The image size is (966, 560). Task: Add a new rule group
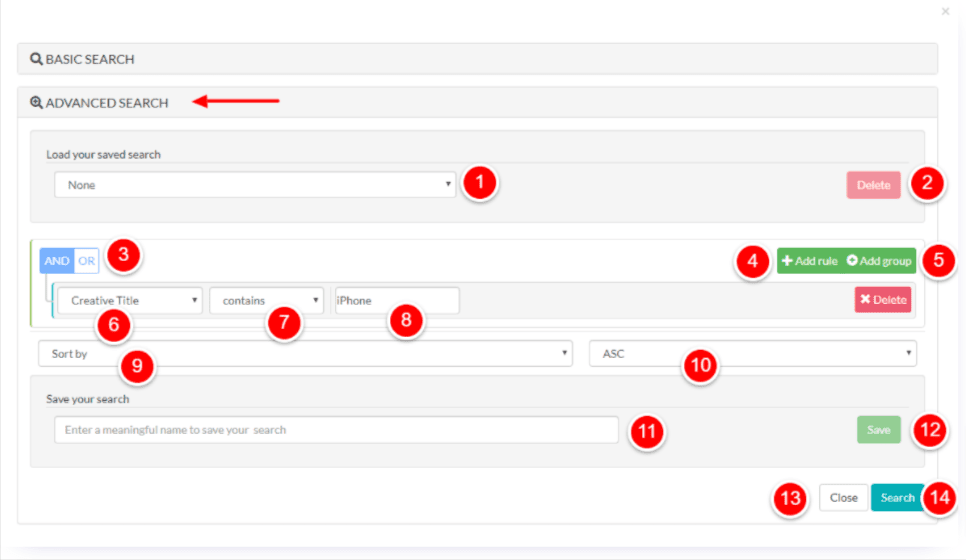(879, 261)
